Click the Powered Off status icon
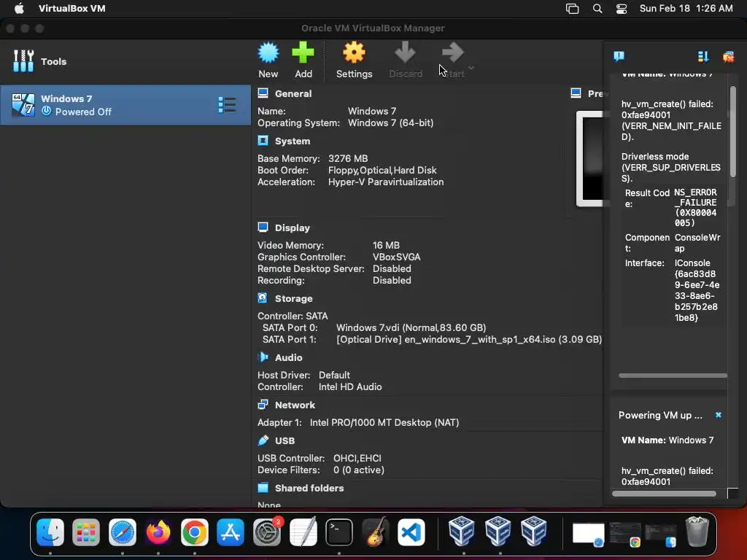Viewport: 747px width, 560px height. [46, 111]
